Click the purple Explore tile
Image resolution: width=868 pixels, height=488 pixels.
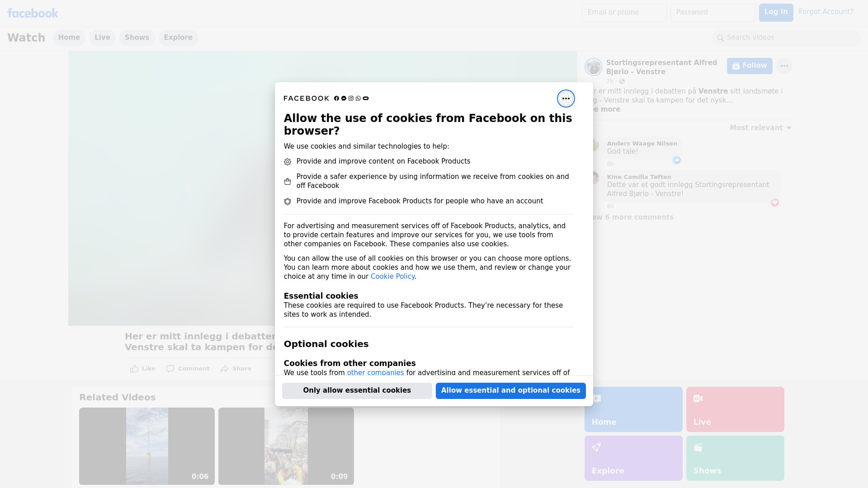tap(633, 458)
